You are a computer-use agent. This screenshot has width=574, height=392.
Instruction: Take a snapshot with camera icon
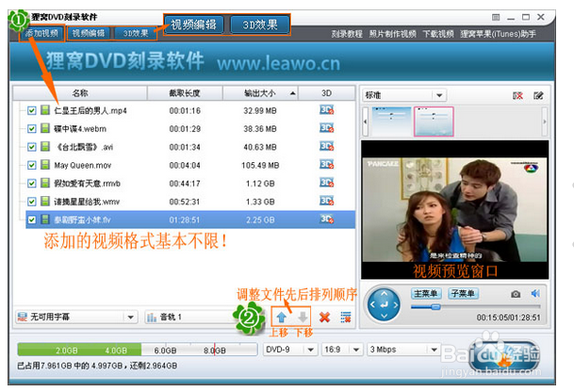pyautogui.click(x=516, y=294)
